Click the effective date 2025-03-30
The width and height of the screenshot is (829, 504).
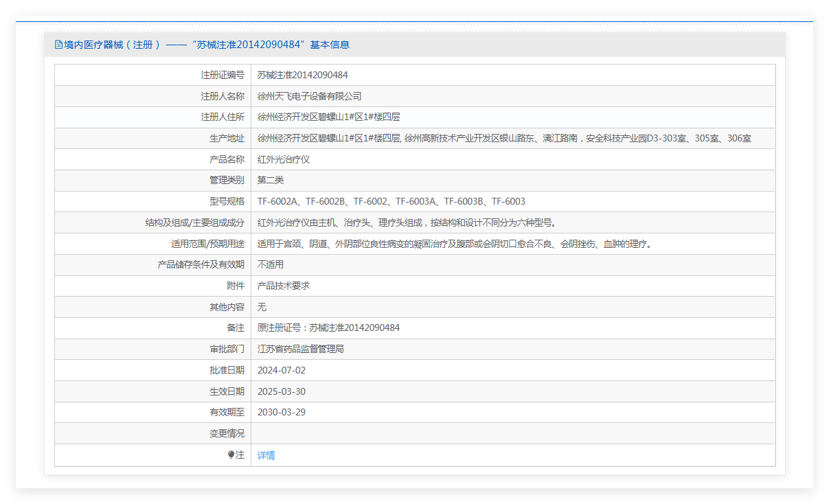pyautogui.click(x=281, y=391)
